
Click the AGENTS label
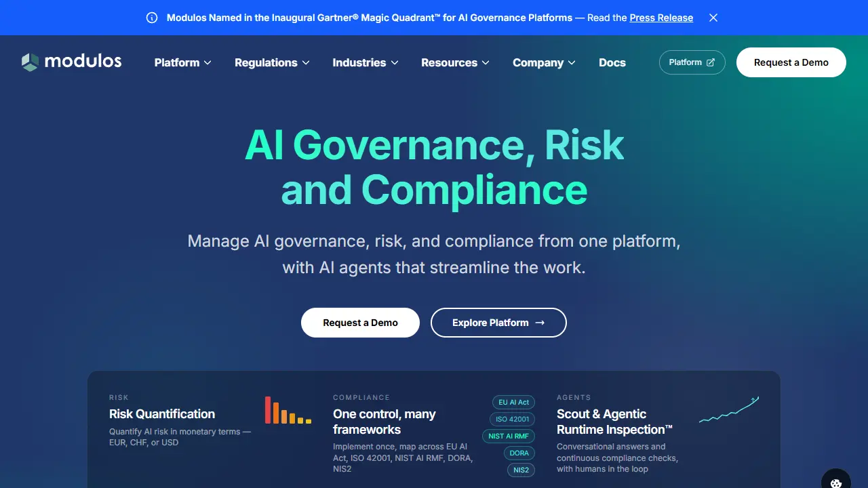[574, 398]
